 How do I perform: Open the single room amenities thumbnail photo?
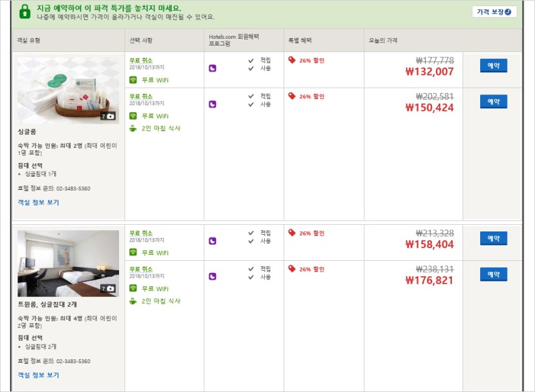68,90
